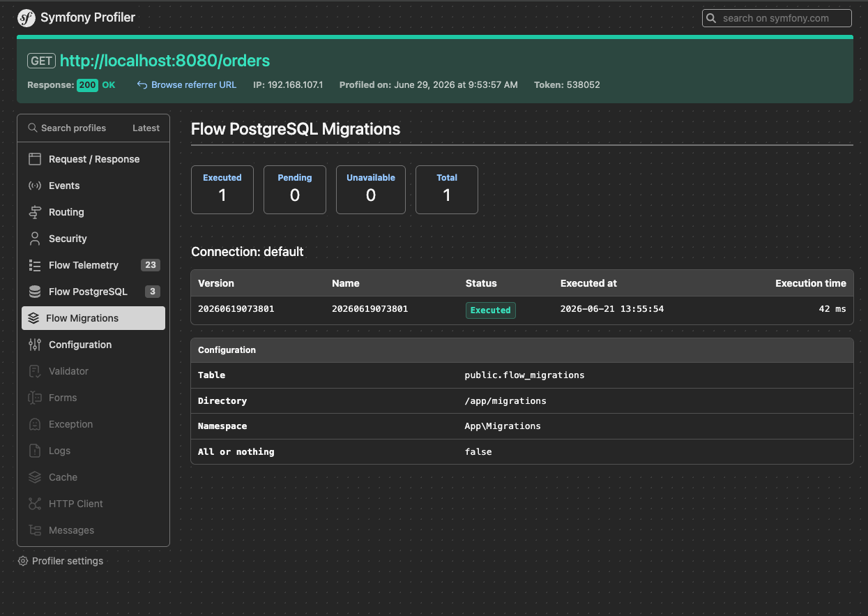Click the Forms icon in sidebar
Screen dimensions: 868x616
(35, 398)
